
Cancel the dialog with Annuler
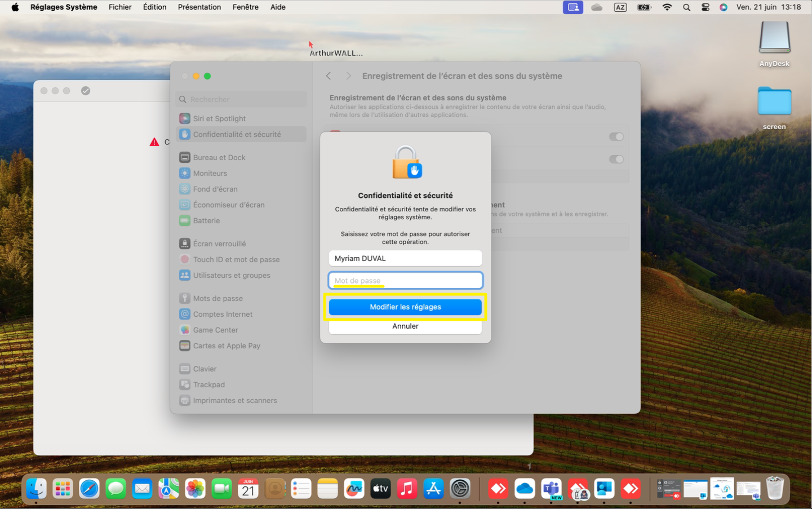pos(405,326)
